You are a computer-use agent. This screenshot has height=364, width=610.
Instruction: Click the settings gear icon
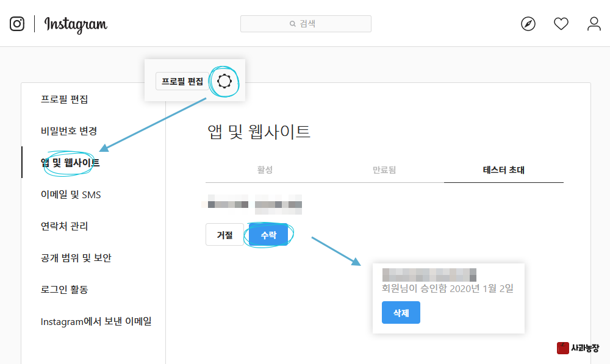click(x=224, y=81)
